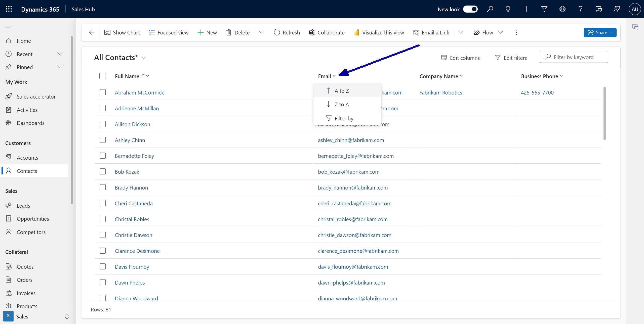Toggle the New look switch

pyautogui.click(x=470, y=9)
